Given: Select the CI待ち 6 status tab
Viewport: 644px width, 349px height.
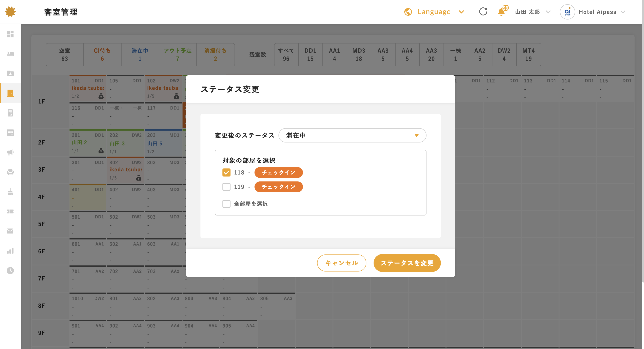Looking at the screenshot, I should click(102, 54).
